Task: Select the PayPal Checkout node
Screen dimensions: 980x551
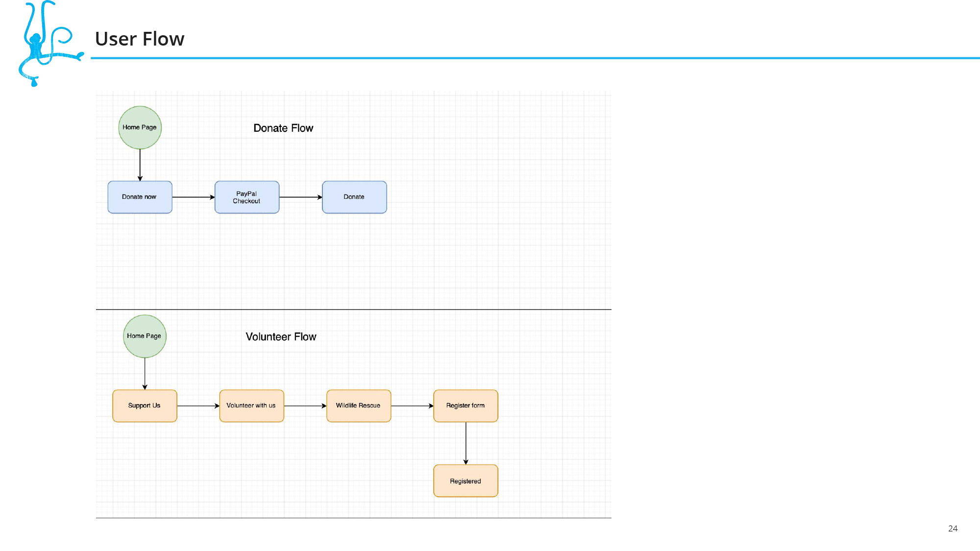Action: (247, 197)
